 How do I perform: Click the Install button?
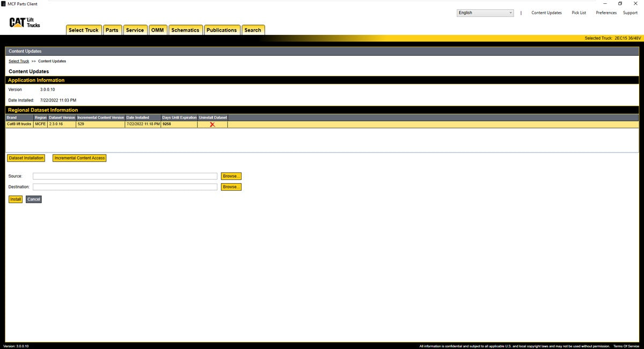[16, 199]
